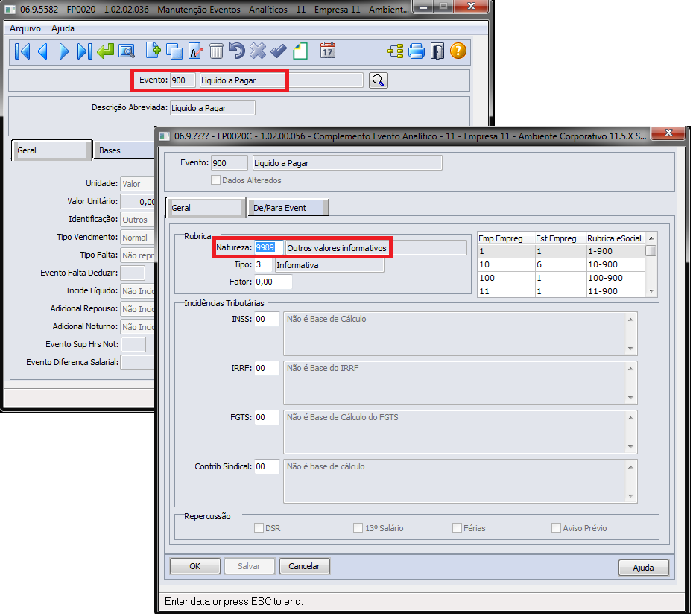Select table row with Rubrica 10-900

(561, 264)
